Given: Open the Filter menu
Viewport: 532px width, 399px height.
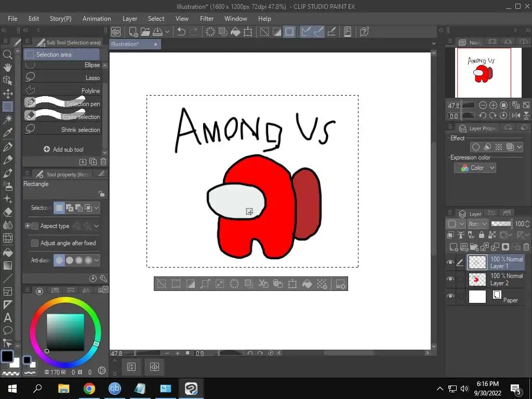Looking at the screenshot, I should [207, 19].
